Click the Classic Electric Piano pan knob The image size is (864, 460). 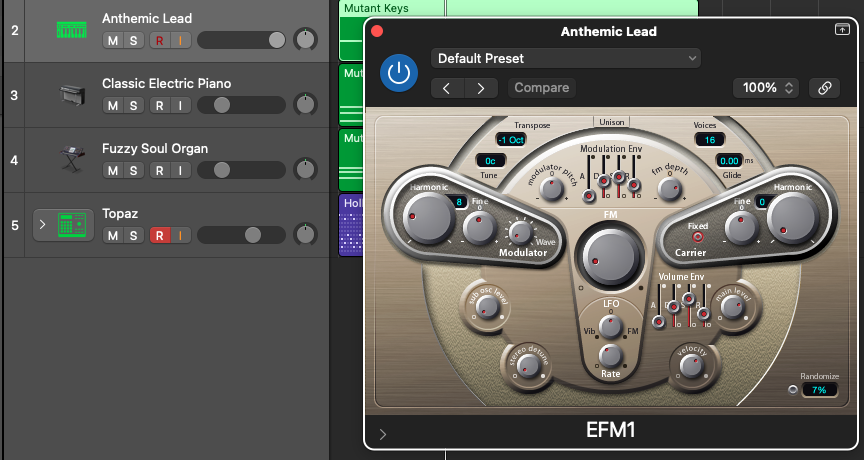(x=305, y=105)
